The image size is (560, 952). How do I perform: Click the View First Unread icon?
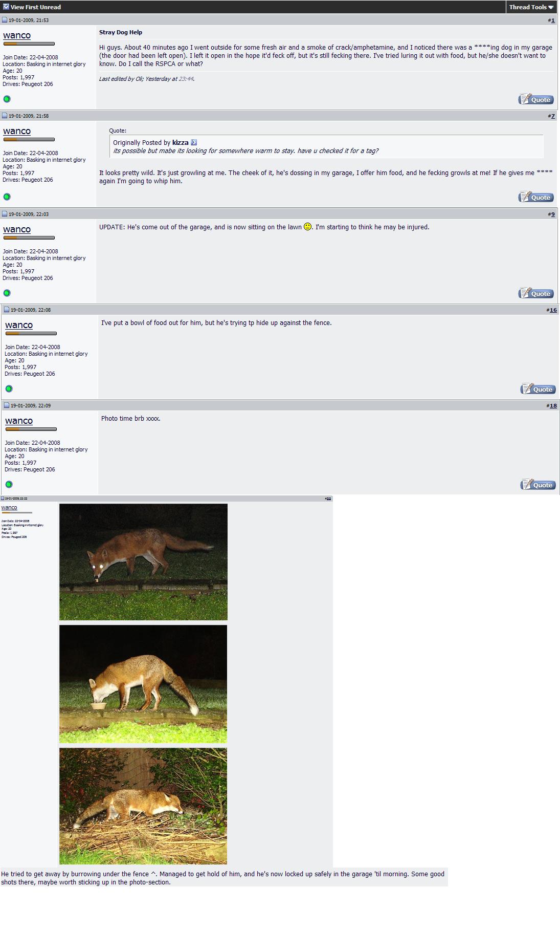(x=6, y=7)
